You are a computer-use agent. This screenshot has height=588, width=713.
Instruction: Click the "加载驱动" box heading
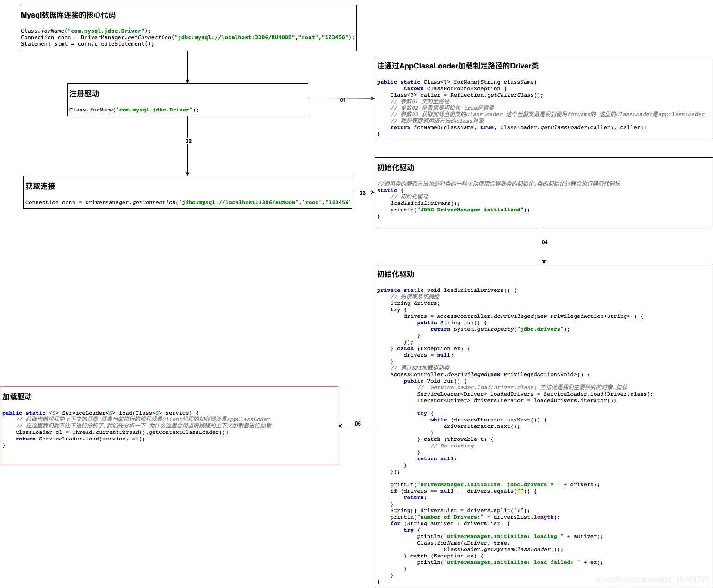coord(17,396)
